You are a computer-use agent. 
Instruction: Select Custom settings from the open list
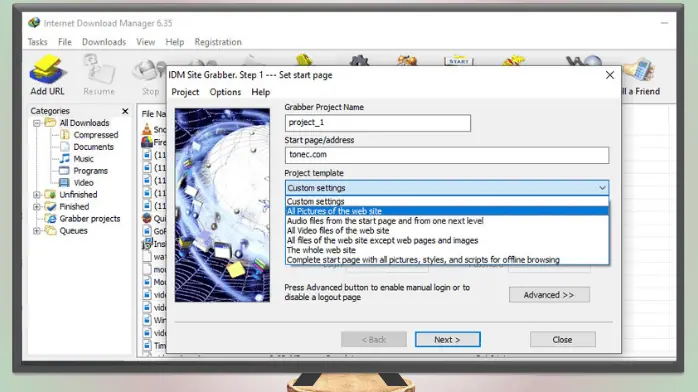click(x=447, y=201)
